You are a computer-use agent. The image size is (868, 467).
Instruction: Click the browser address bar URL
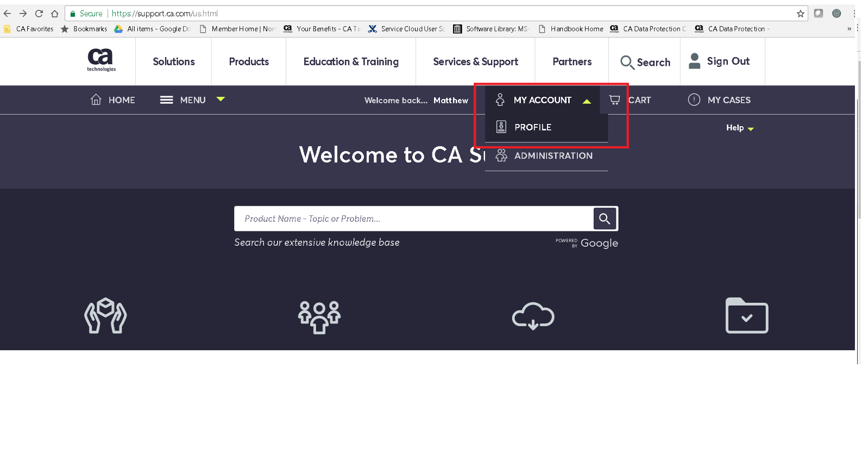tap(165, 14)
